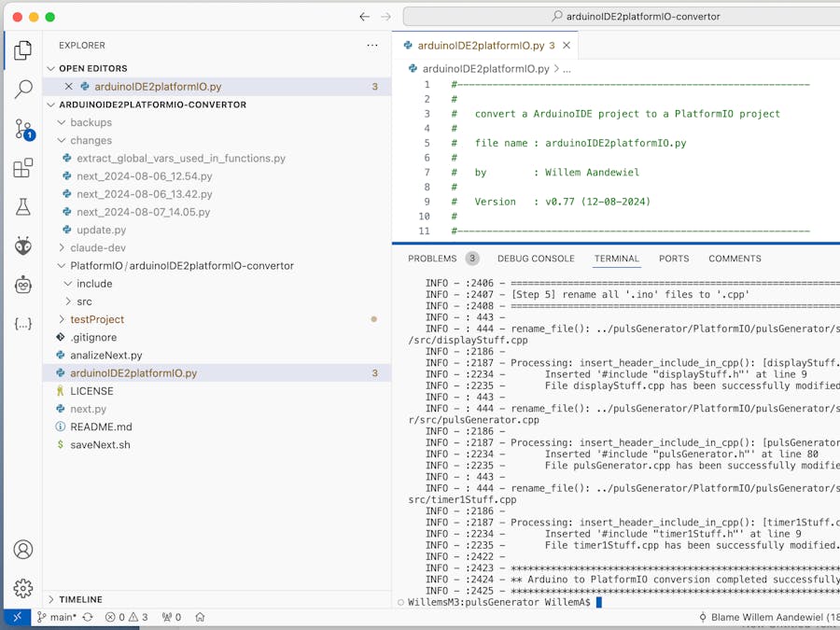Switch to the Debug Console tab
The height and width of the screenshot is (630, 840).
[536, 259]
